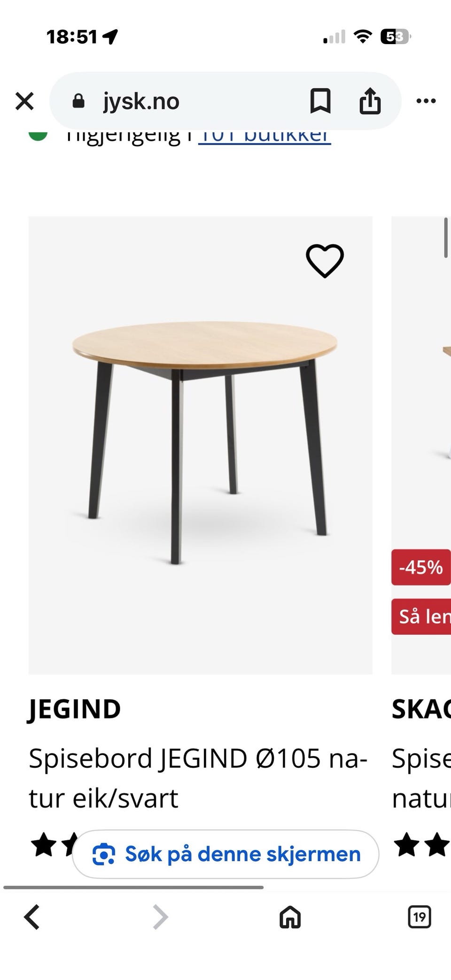Tap the -45% discount badge
Screen dimensions: 451x980
point(421,567)
